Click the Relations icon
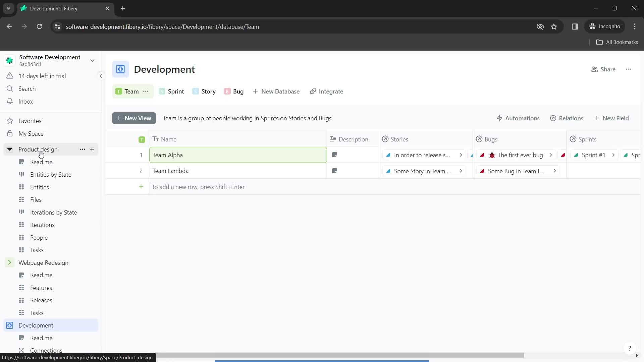 click(554, 118)
